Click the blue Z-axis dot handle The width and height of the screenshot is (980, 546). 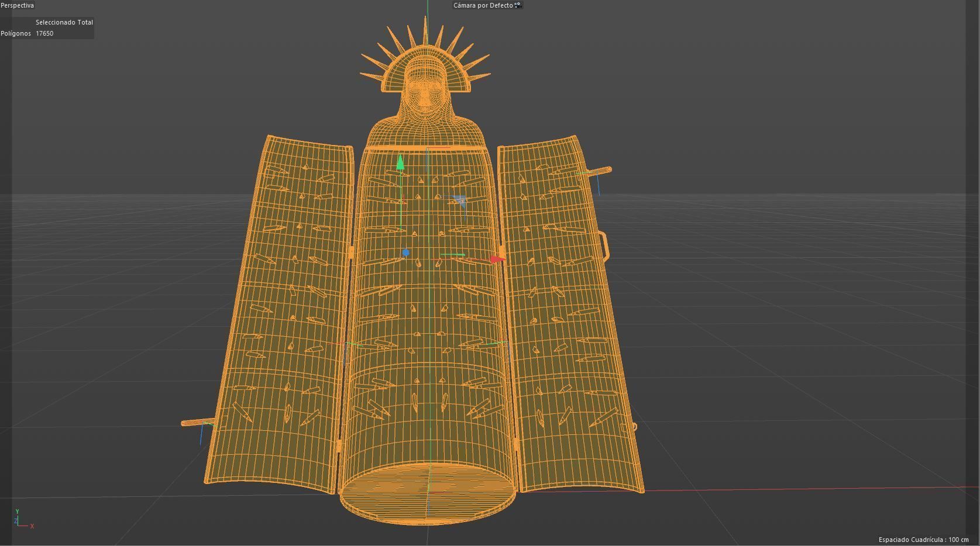[x=405, y=253]
